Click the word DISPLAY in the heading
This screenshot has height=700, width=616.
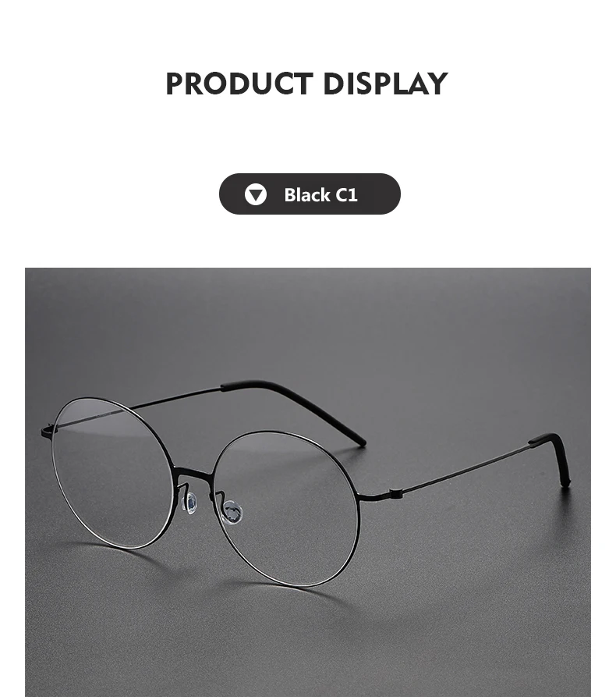(x=385, y=84)
